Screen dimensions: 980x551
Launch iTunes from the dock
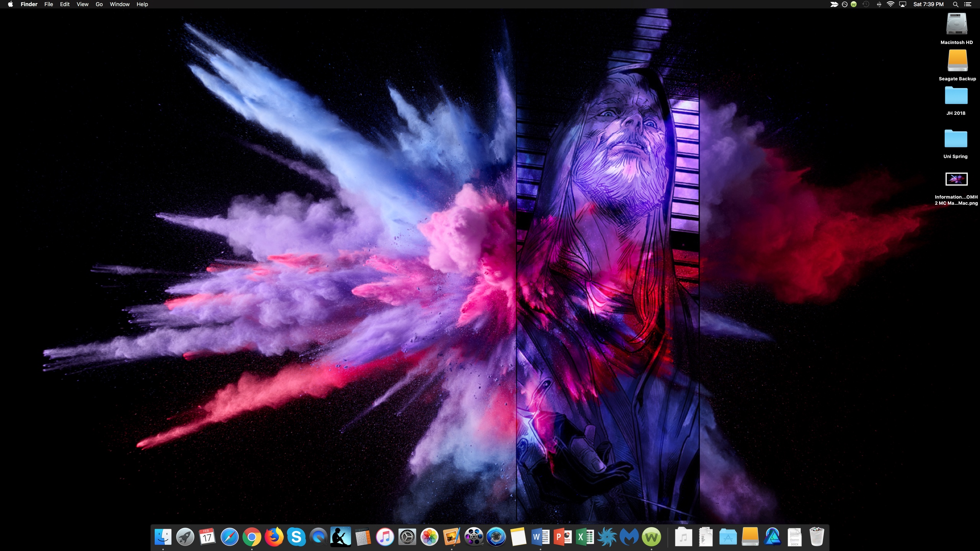coord(385,537)
